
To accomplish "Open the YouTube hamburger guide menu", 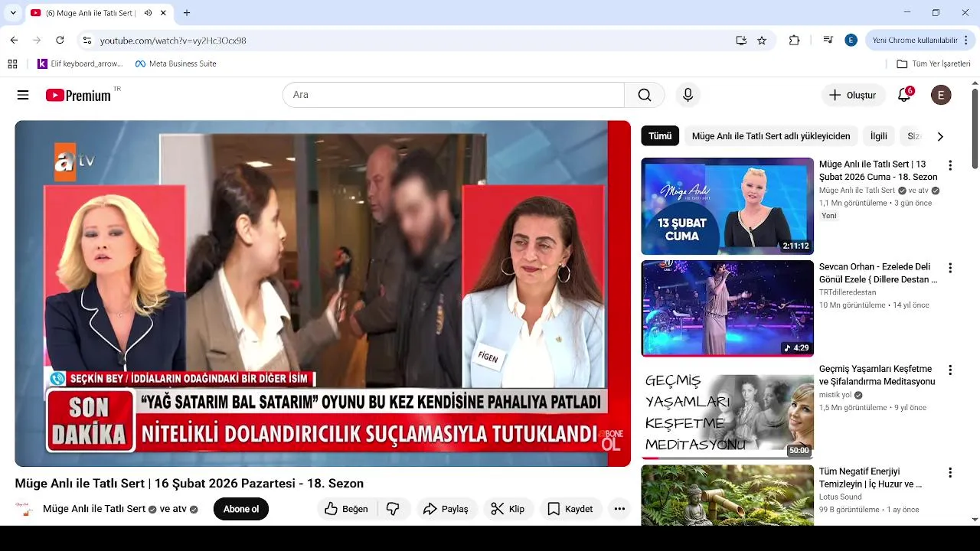I will [23, 95].
